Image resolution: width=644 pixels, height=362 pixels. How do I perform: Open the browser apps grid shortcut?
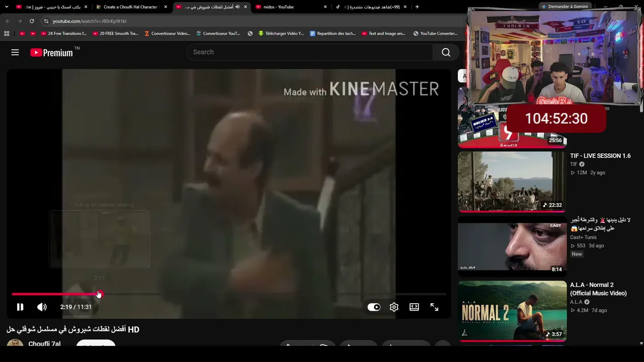7,34
